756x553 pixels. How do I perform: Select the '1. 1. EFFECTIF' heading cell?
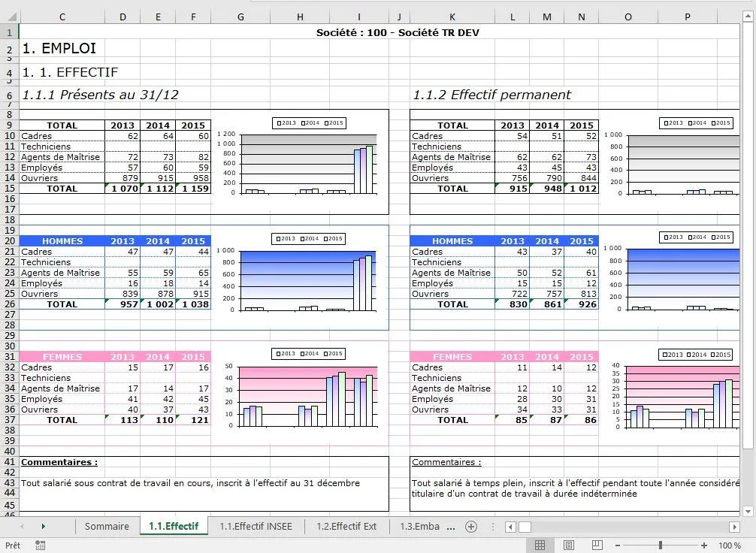pos(70,72)
